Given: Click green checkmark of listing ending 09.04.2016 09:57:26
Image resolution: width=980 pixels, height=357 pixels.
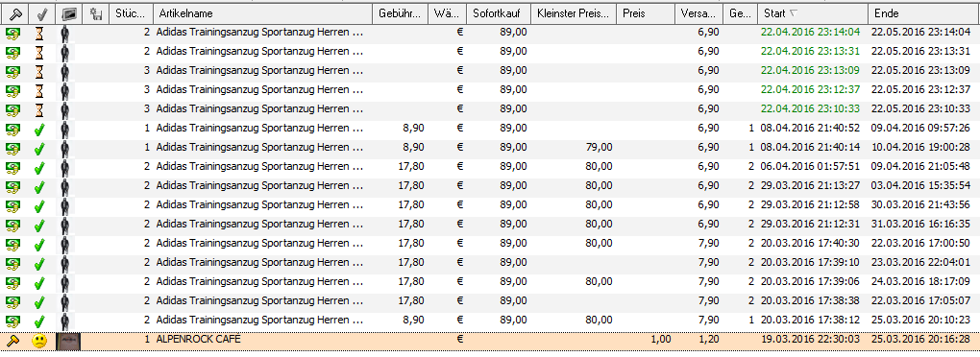Looking at the screenshot, I should 39,131.
